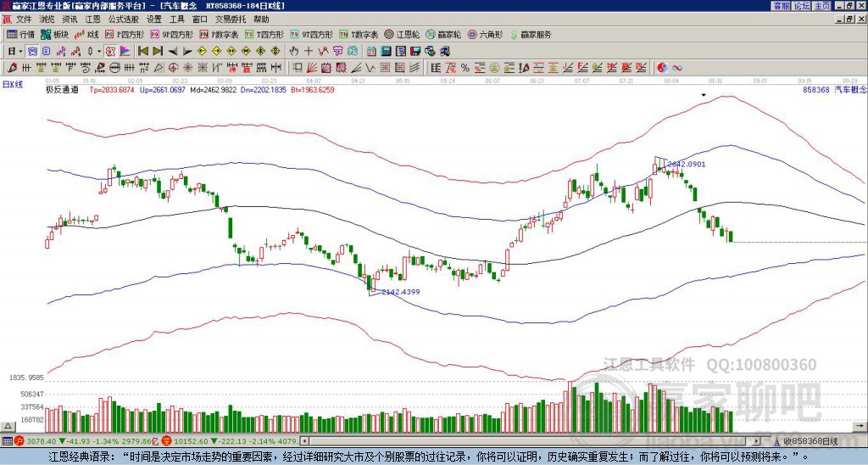
Task: Click the black left arrow icon
Action: 173,52
